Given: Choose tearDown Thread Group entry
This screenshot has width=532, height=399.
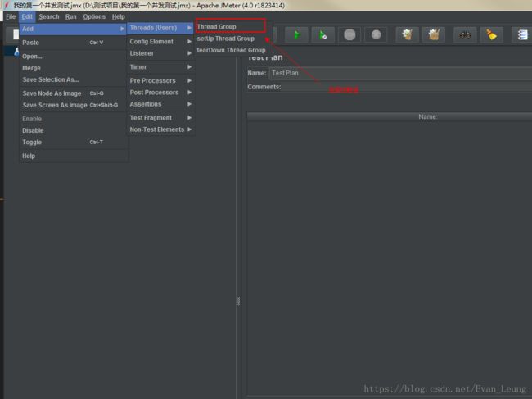Looking at the screenshot, I should pyautogui.click(x=231, y=50).
